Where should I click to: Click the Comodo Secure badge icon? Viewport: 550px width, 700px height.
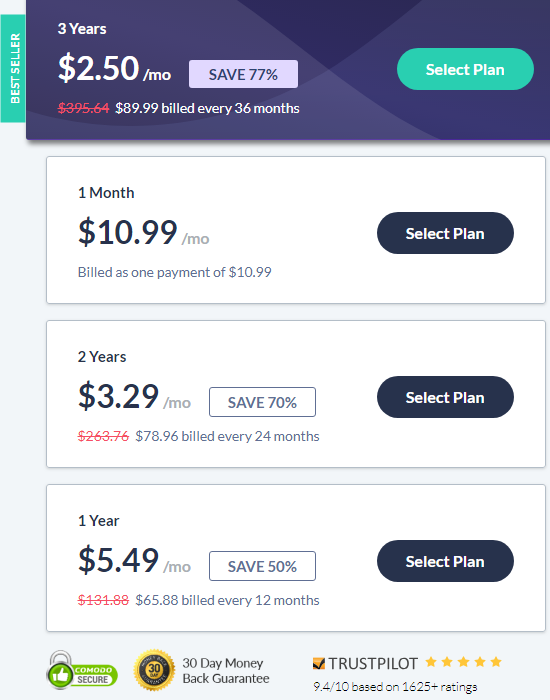(x=82, y=670)
